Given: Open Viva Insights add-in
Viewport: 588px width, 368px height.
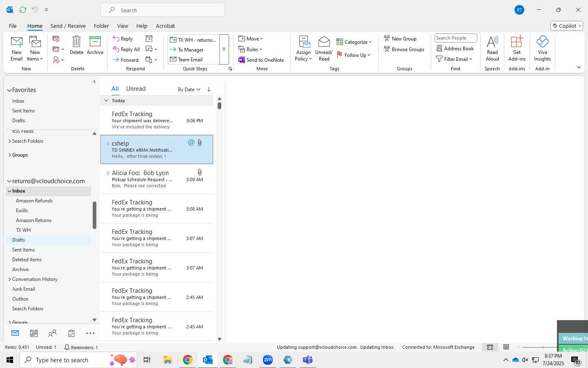Looking at the screenshot, I should click(542, 49).
